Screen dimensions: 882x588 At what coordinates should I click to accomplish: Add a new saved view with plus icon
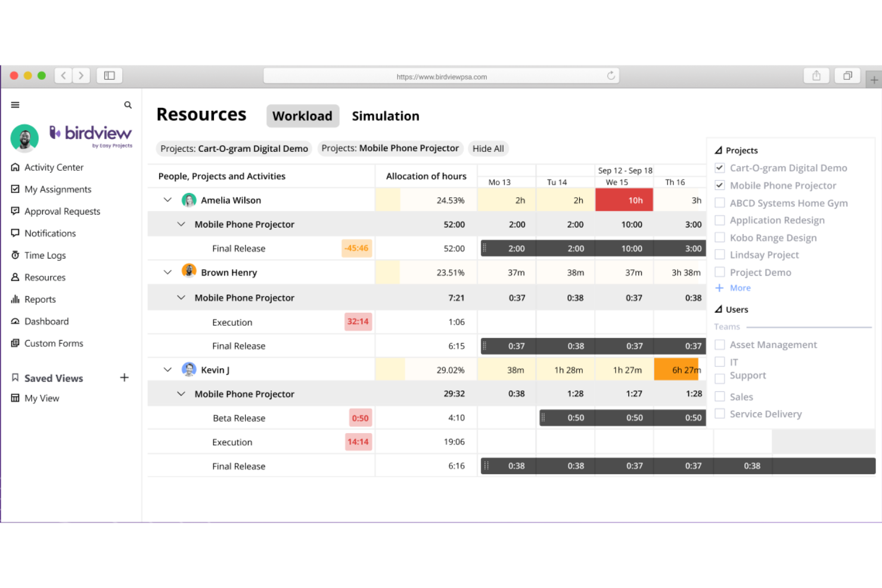(124, 378)
